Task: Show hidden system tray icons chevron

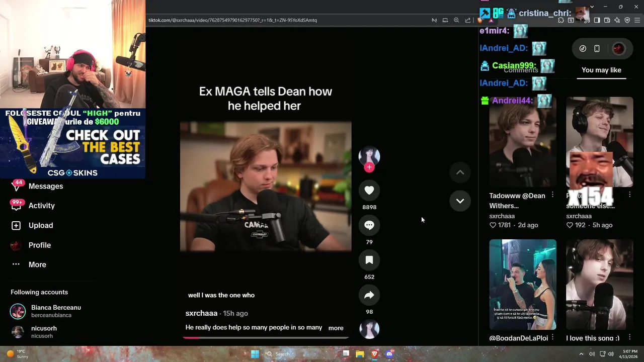Action: tap(581, 354)
